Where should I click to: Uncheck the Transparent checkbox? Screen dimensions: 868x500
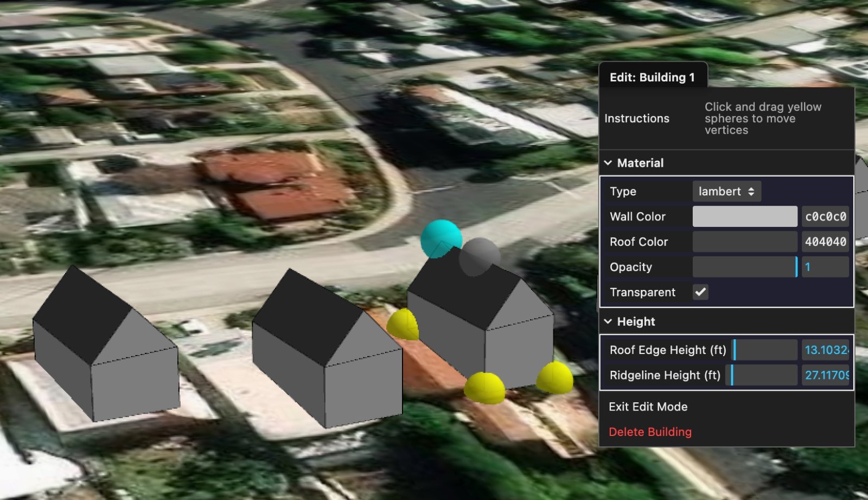[700, 292]
